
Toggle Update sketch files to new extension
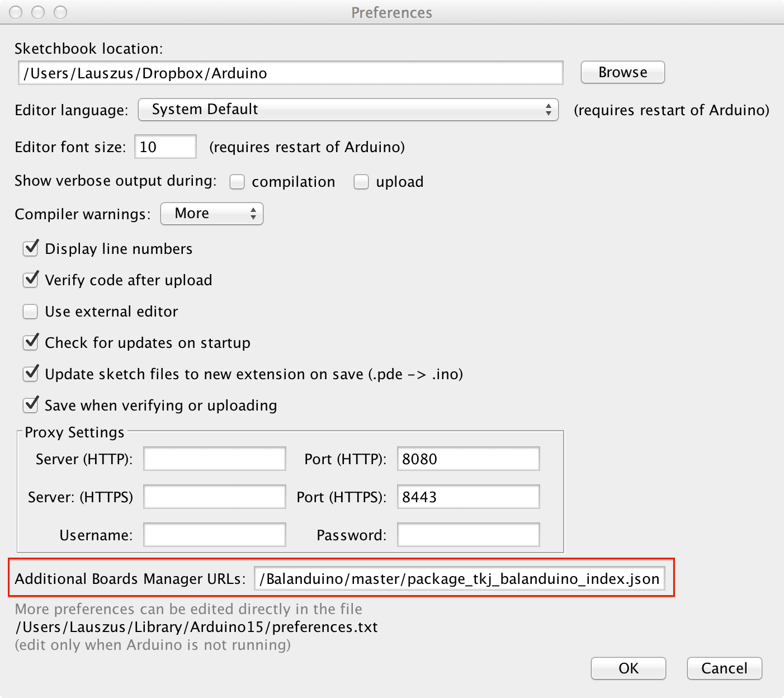(x=31, y=374)
